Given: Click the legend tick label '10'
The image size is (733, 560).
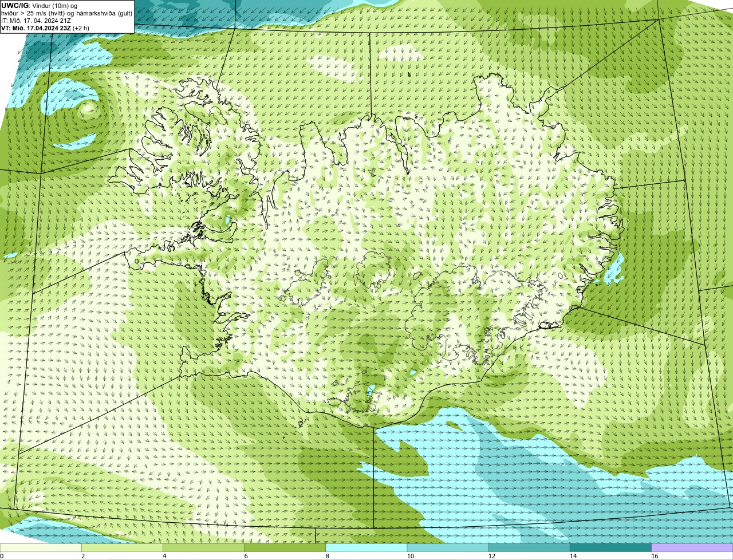Looking at the screenshot, I should coord(410,556).
